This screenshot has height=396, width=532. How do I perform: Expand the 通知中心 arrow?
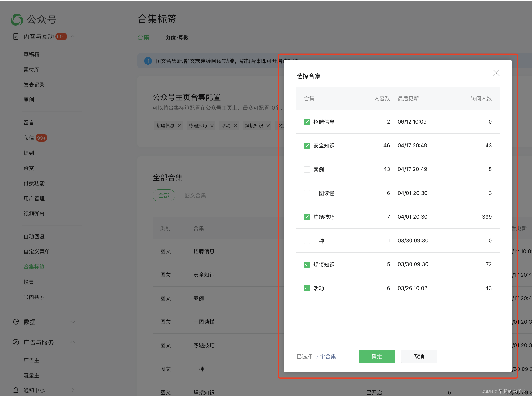(73, 390)
